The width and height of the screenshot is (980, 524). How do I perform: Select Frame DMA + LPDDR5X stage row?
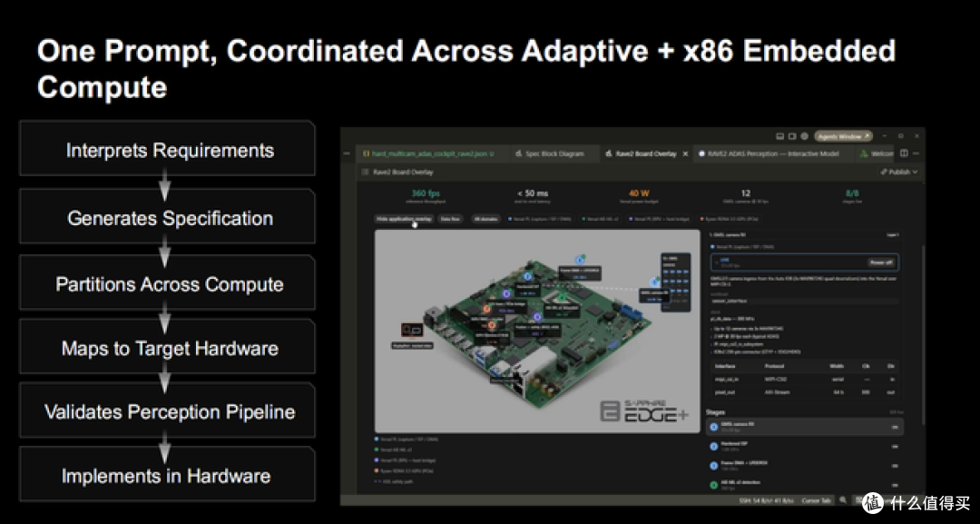pos(804,466)
